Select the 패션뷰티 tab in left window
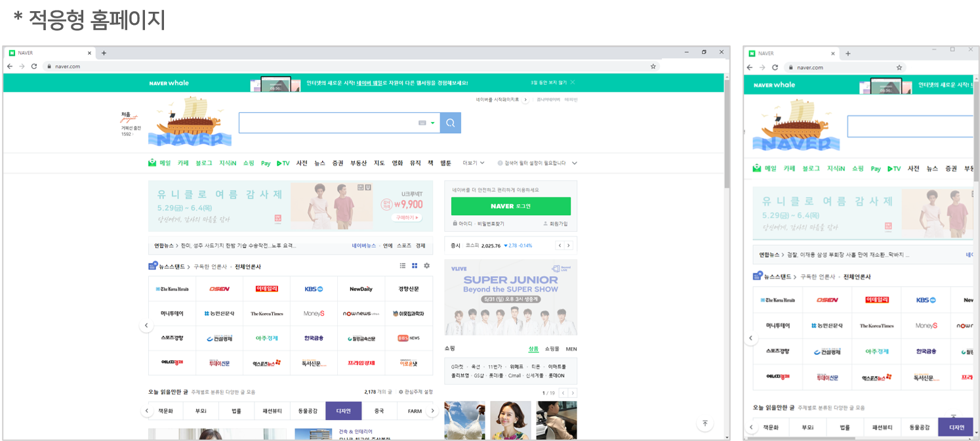Screen dimensions: 980x441 (x=272, y=411)
